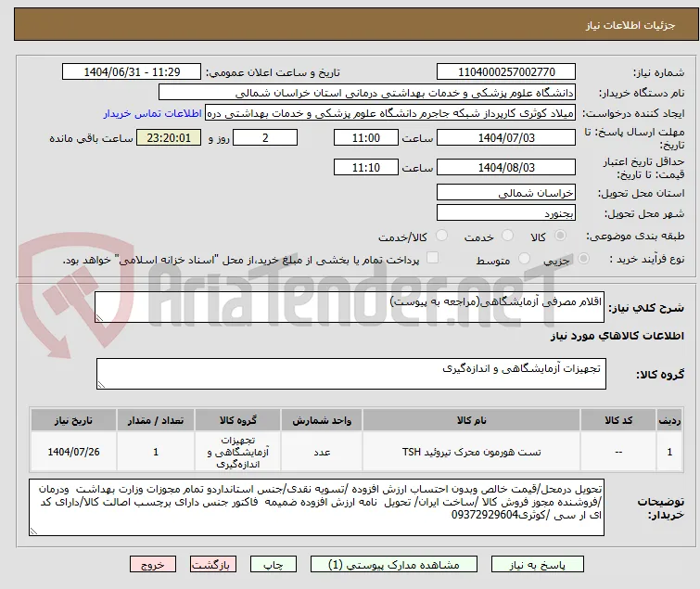700x589 pixels.
Task: Click the خراسان شمالی province field
Action: point(506,192)
